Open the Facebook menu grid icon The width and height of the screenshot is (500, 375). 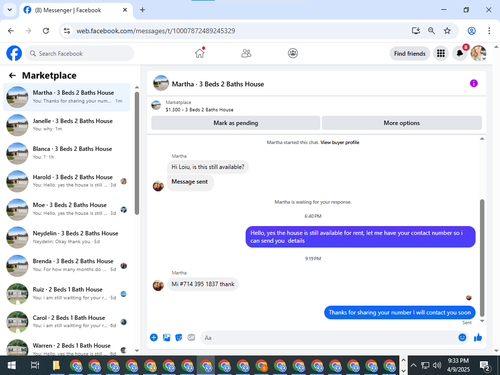(x=441, y=53)
